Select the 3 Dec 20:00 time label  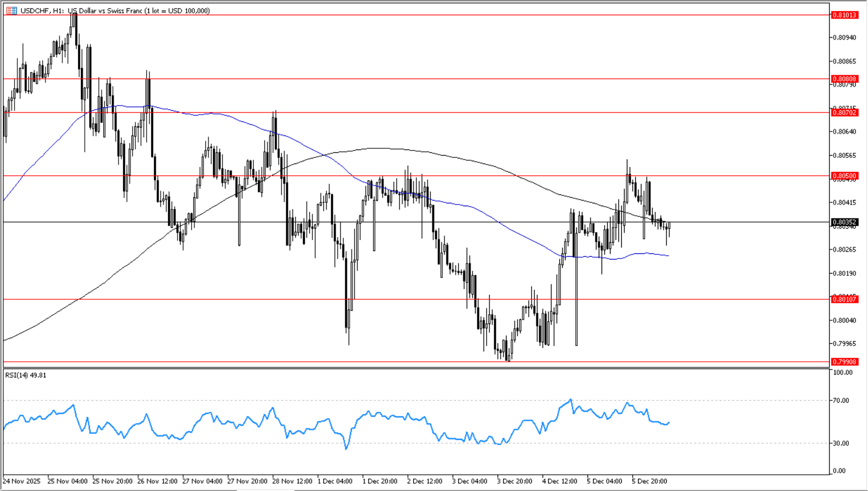click(x=514, y=481)
